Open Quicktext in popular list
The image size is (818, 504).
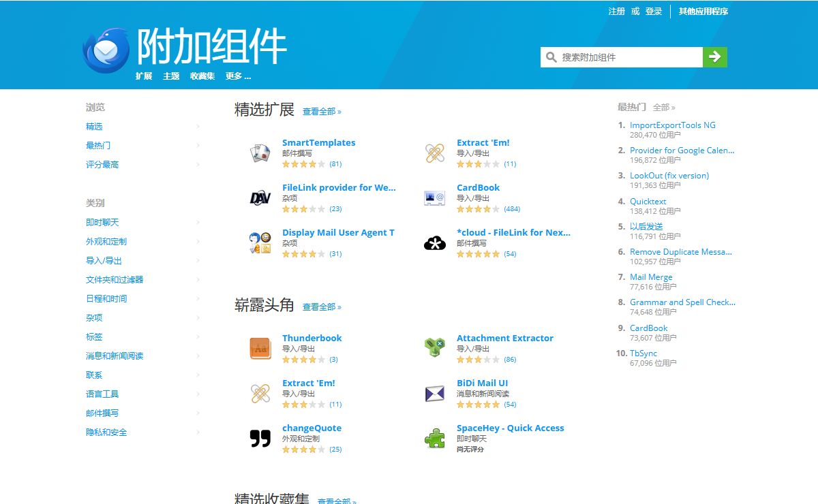click(x=648, y=202)
